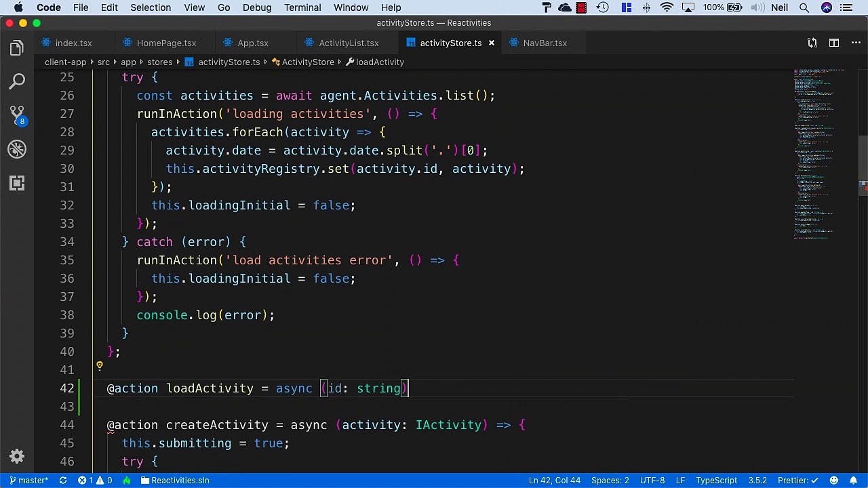Click the loadActivity identifier on line 42

click(210, 388)
